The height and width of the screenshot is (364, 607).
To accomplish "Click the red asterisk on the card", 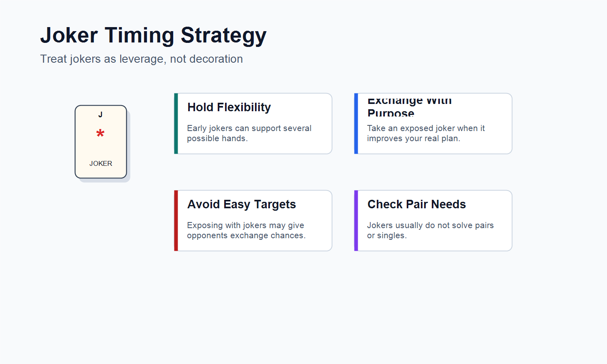I will click(100, 133).
